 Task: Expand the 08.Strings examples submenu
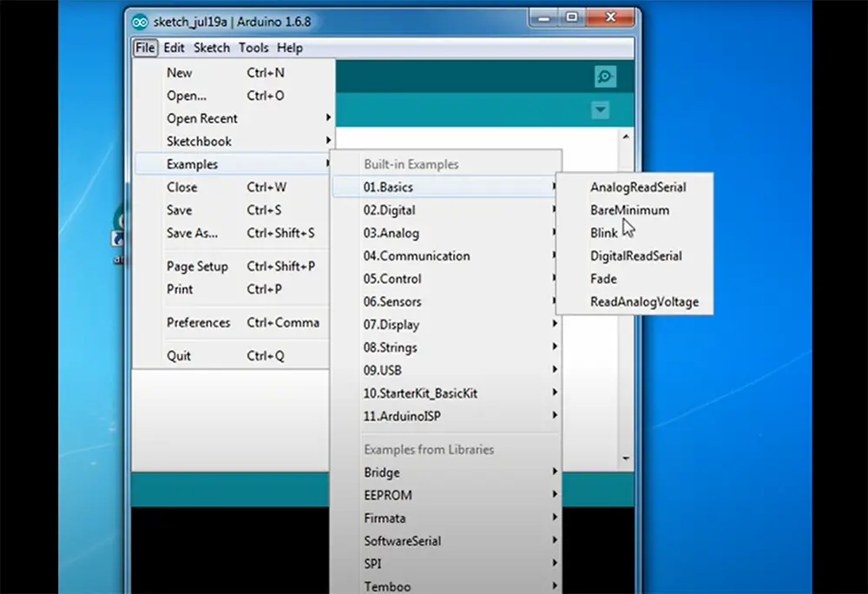coord(446,347)
